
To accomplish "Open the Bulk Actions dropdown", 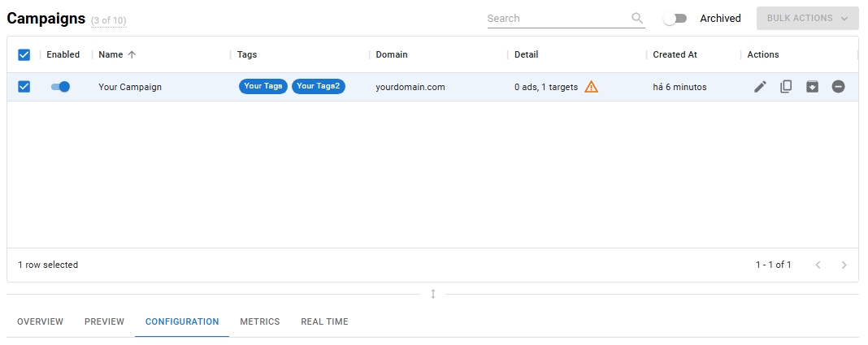I will click(x=807, y=19).
